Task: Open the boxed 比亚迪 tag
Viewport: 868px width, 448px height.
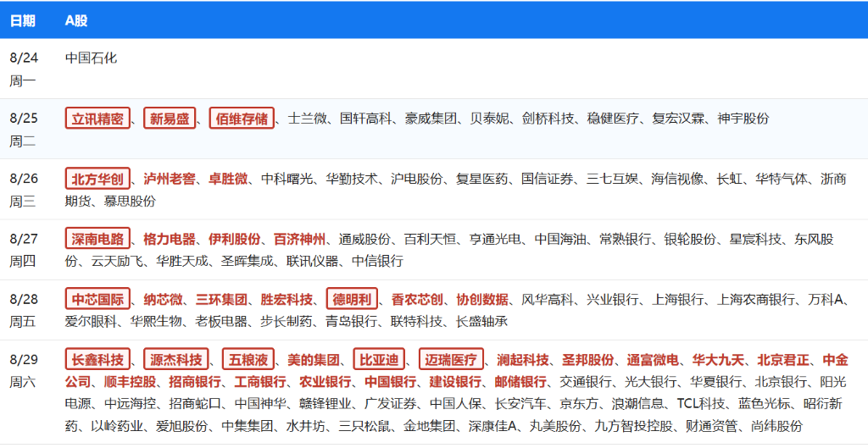Action: [x=379, y=360]
